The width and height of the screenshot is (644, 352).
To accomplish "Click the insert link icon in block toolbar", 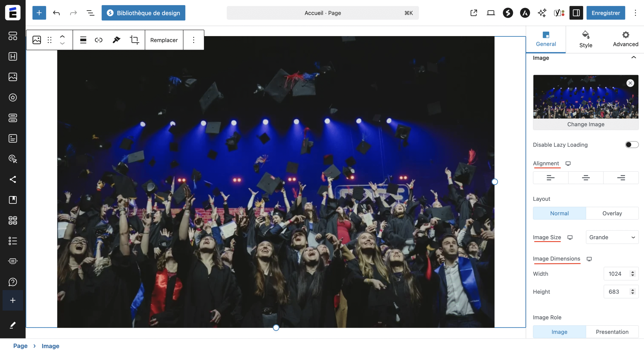I will click(99, 40).
